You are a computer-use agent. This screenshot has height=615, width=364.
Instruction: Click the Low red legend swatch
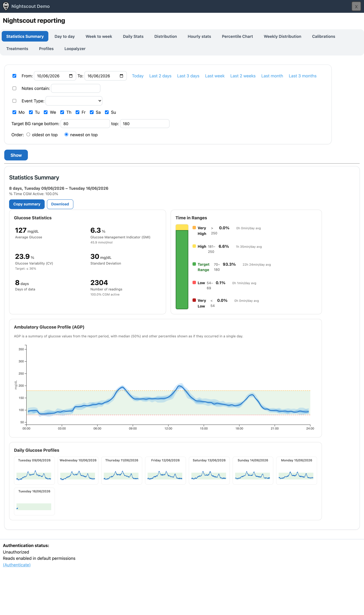point(194,283)
